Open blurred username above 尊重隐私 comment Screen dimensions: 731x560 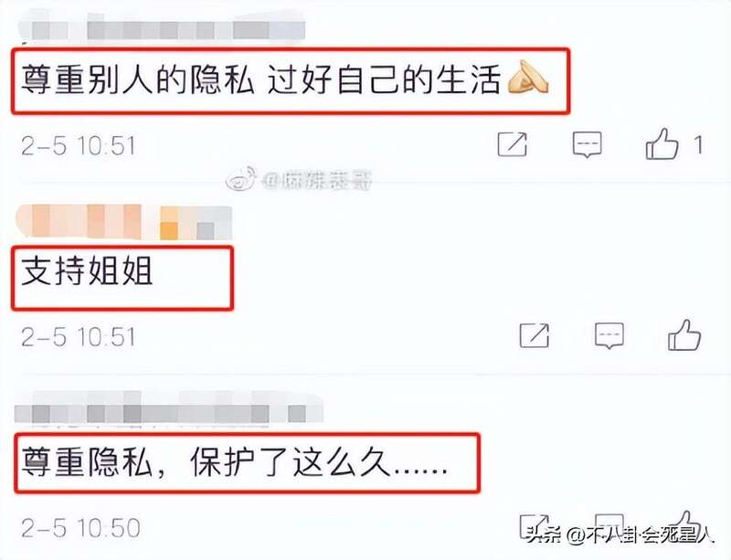169,409
